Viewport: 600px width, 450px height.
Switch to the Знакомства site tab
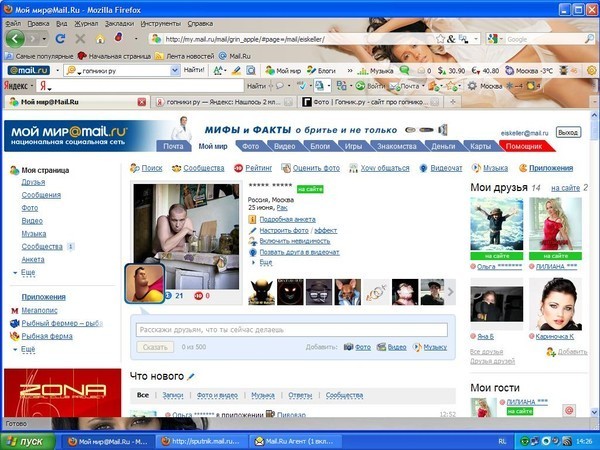[396, 146]
